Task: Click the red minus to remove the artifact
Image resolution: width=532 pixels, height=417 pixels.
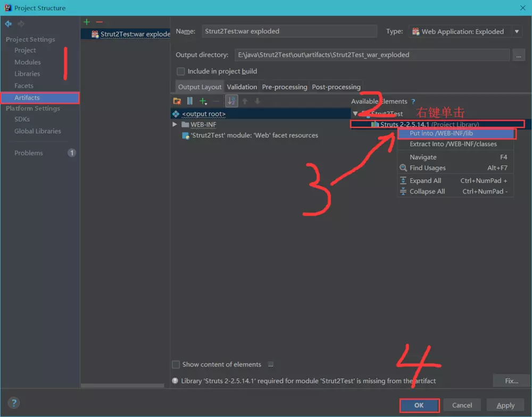Action: click(99, 22)
